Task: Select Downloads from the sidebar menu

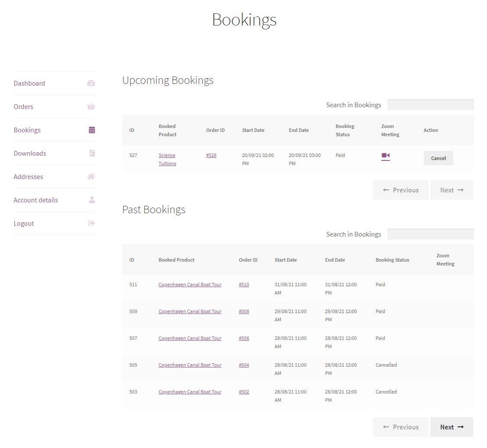Action: (x=30, y=154)
